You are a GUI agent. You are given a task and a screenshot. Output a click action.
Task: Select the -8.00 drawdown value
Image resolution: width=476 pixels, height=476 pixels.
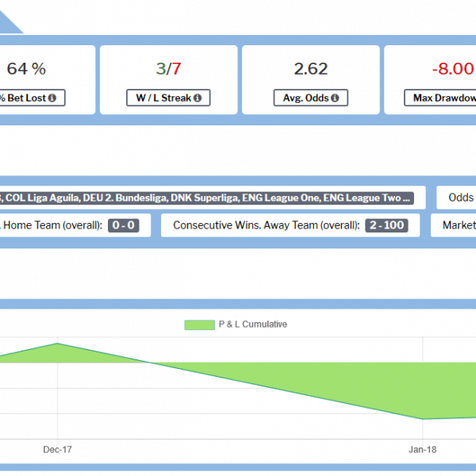[x=453, y=69]
